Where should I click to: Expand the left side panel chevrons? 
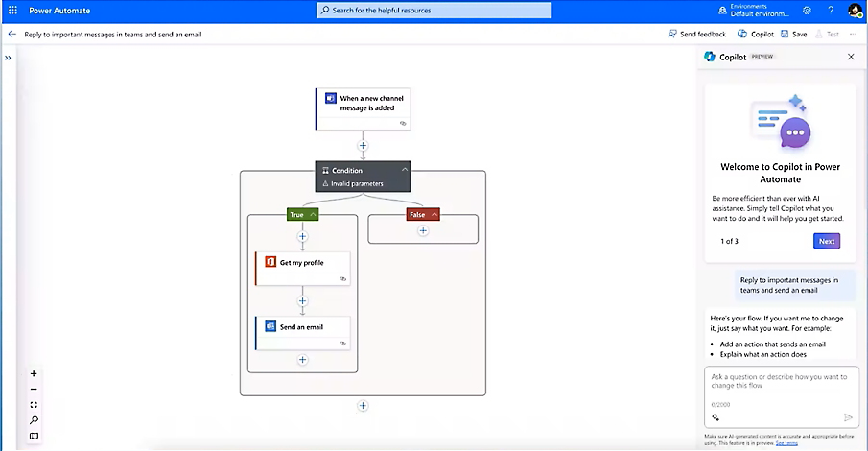8,58
